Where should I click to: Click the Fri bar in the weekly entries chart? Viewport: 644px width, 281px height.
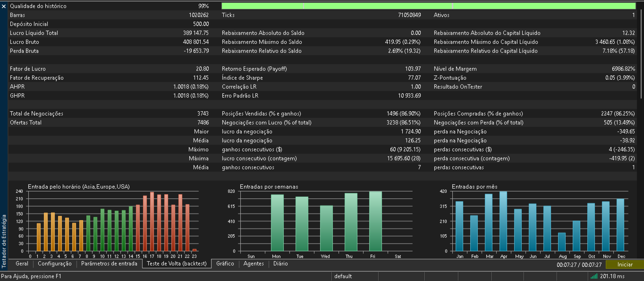[375, 221]
